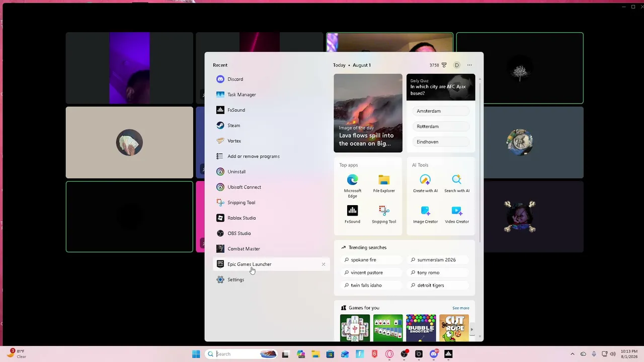This screenshot has height=362, width=644.
Task: Open Snipping Tool from the Recent list
Action: coord(271,203)
